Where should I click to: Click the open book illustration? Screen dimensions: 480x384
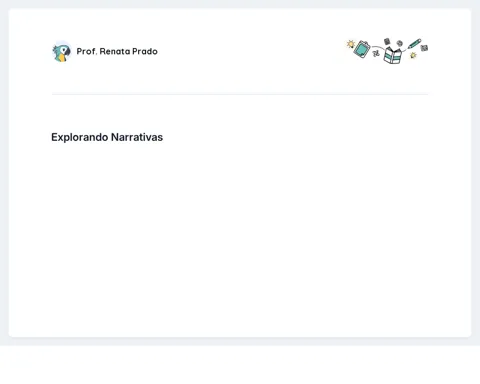pos(393,55)
